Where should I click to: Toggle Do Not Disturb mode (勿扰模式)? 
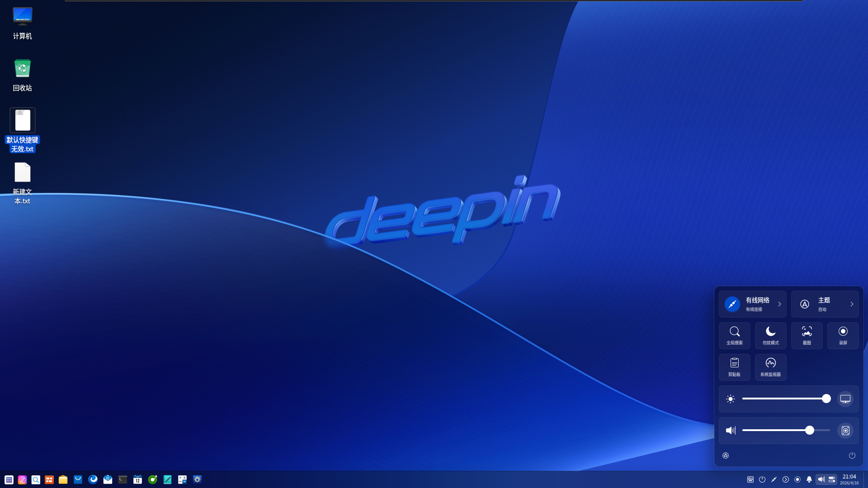click(770, 335)
